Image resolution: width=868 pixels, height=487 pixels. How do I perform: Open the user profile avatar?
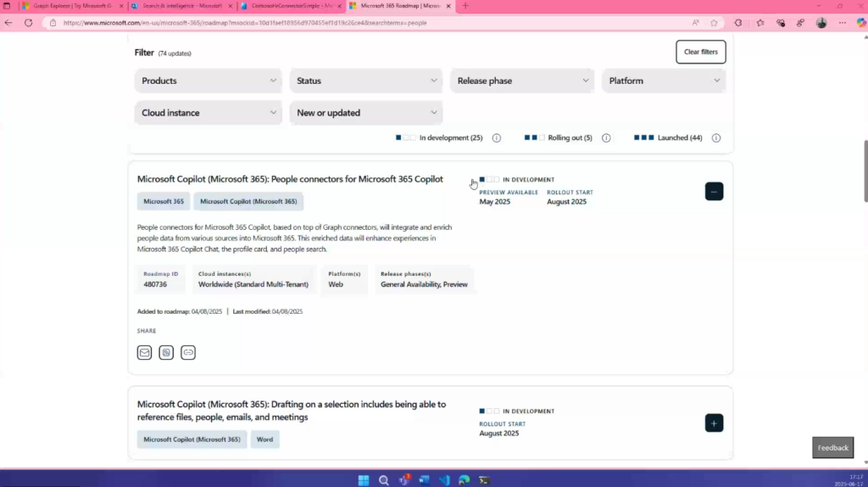(x=821, y=23)
